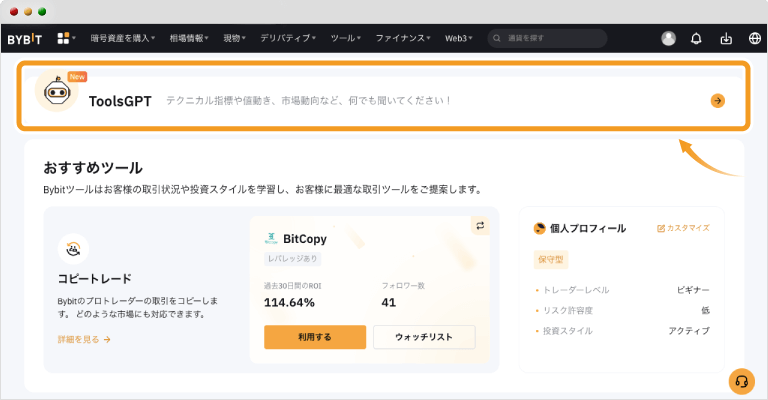
Task: Click the green macOS maximize button
Action: [x=42, y=12]
